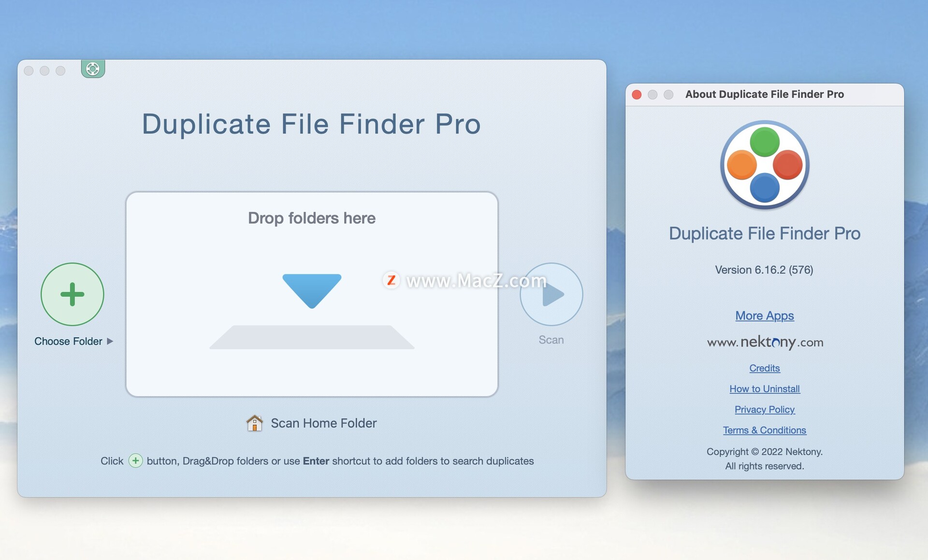928x560 pixels.
Task: Click the Z watermark icon
Action: click(x=391, y=280)
